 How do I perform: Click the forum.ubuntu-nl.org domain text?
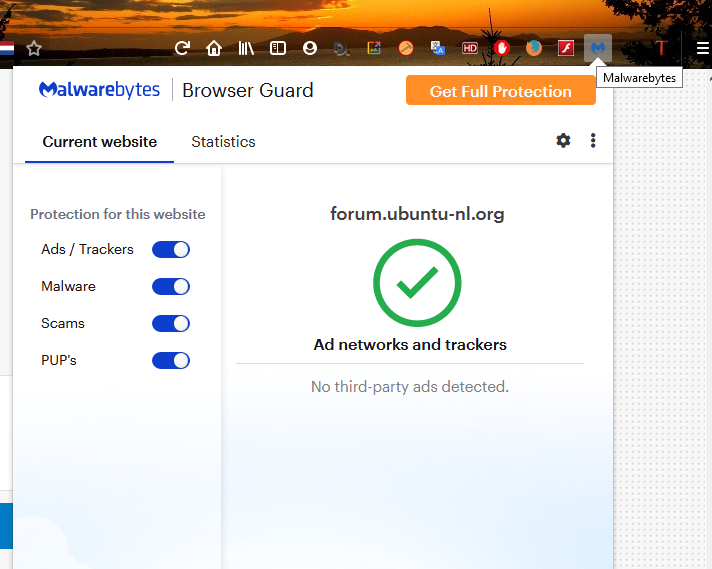point(417,214)
